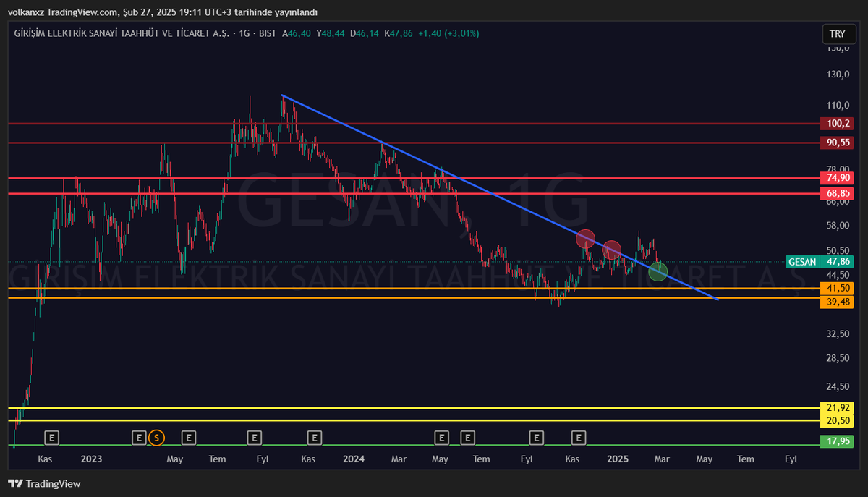The width and height of the screenshot is (868, 497).
Task: Click the Y48,44 high value
Action: coord(331,33)
